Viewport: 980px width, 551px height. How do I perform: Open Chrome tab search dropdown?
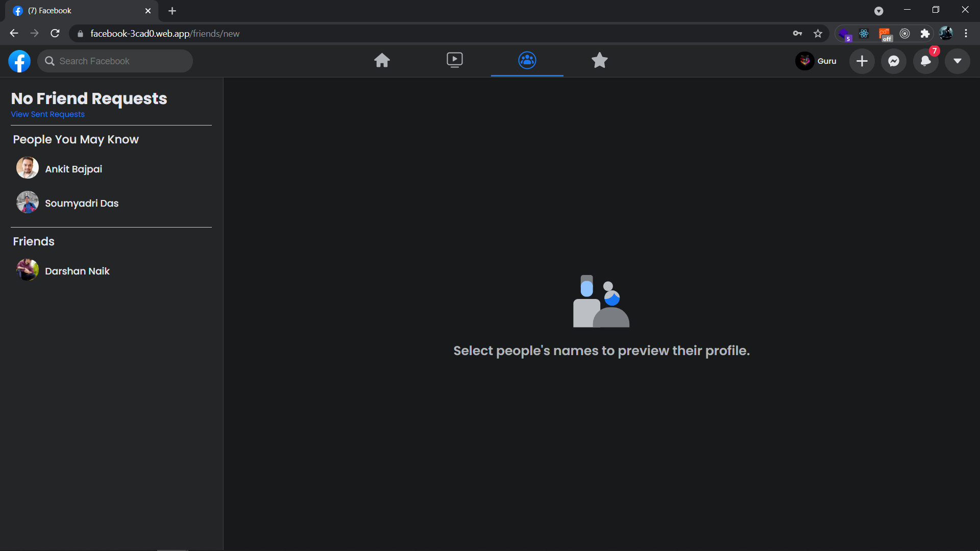878,11
